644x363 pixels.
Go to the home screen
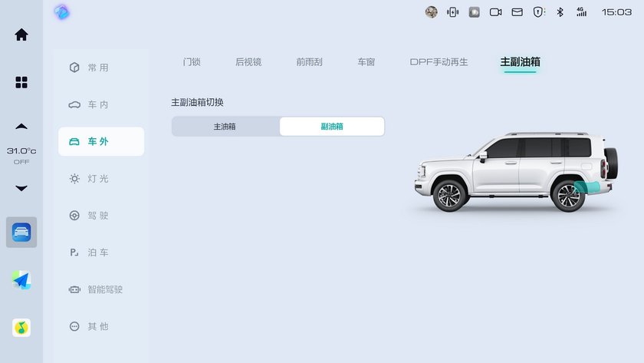(21, 35)
